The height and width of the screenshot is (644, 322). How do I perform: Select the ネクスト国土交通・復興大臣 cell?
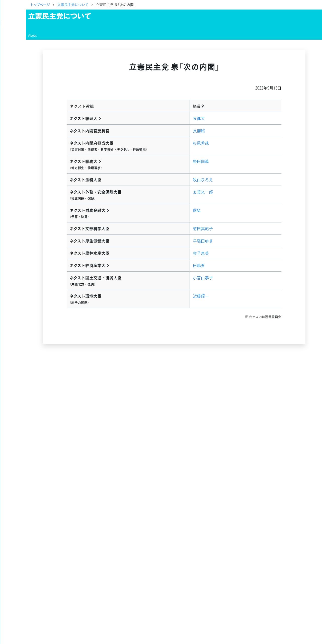[128, 281]
